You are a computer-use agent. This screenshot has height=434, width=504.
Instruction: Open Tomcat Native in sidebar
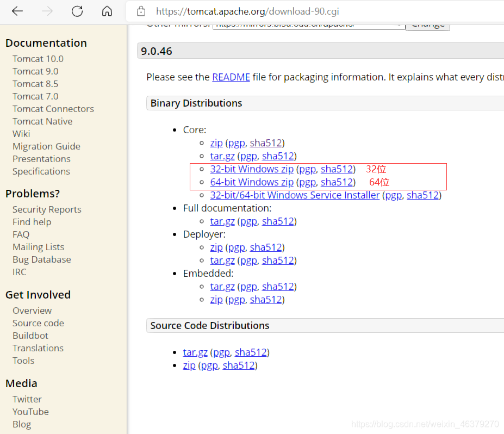[x=42, y=121]
